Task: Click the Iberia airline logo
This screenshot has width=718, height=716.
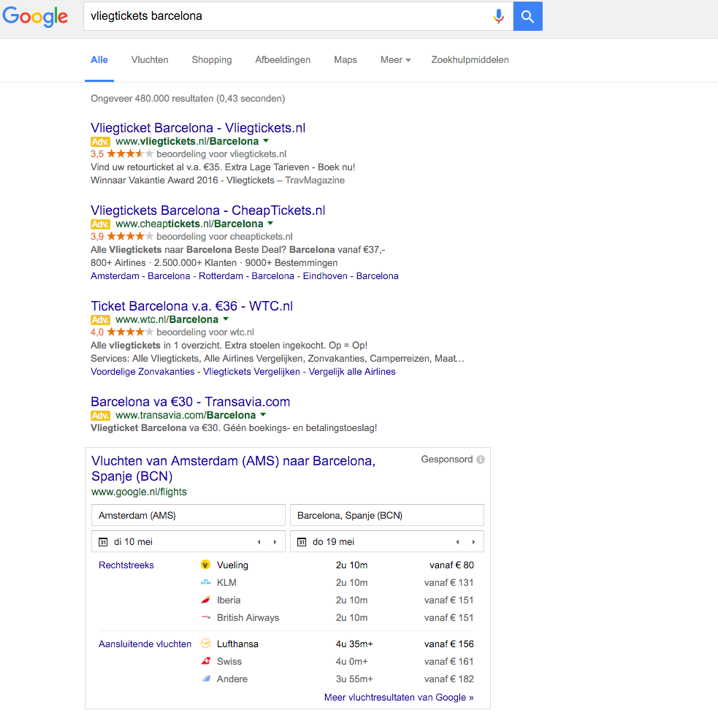Action: click(x=206, y=600)
